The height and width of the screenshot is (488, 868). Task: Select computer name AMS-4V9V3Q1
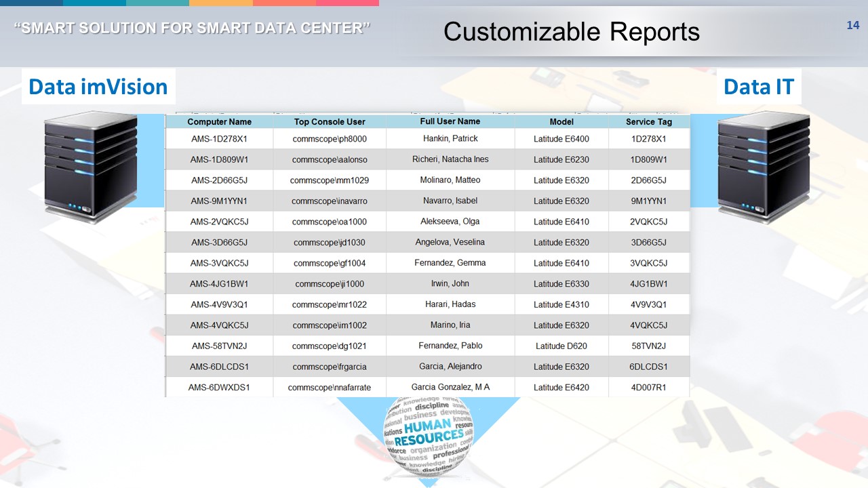point(219,305)
